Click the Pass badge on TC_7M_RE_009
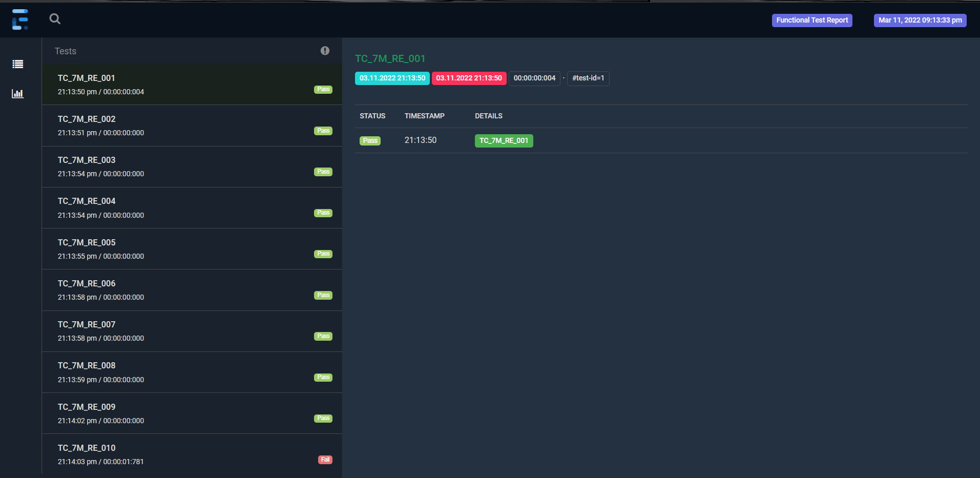 pos(323,418)
